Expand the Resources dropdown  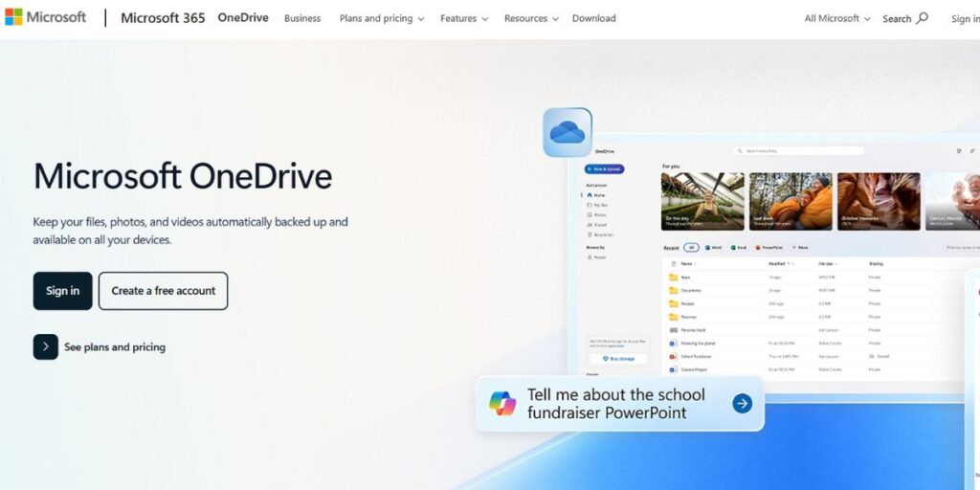(x=531, y=19)
